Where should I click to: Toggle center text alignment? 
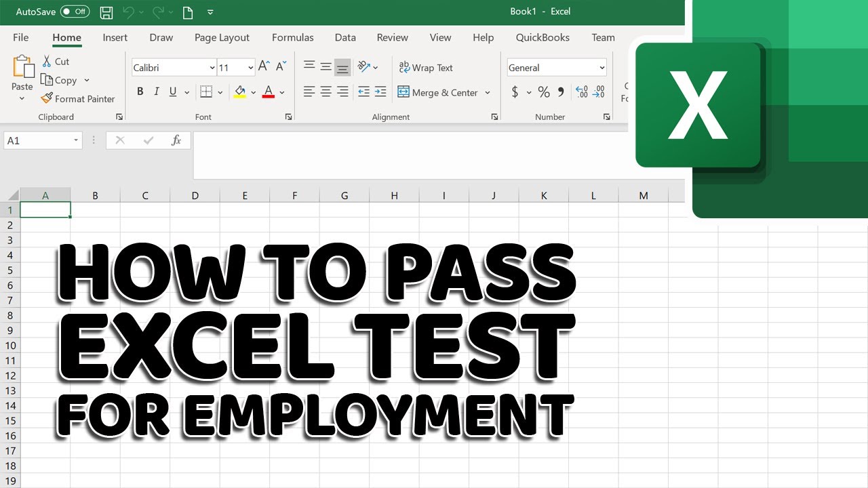tap(325, 91)
